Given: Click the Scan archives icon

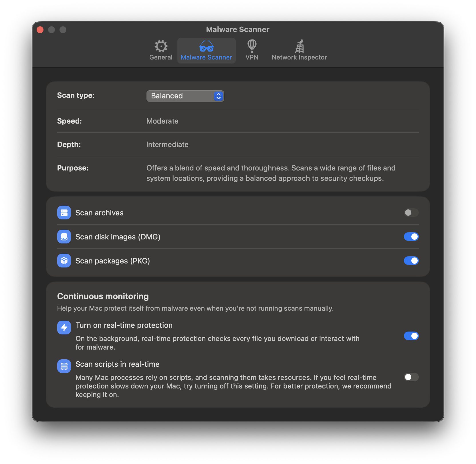Looking at the screenshot, I should (64, 213).
